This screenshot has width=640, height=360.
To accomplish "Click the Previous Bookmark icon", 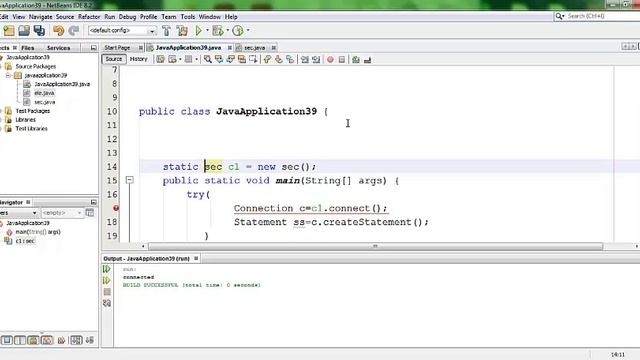I will (267, 60).
